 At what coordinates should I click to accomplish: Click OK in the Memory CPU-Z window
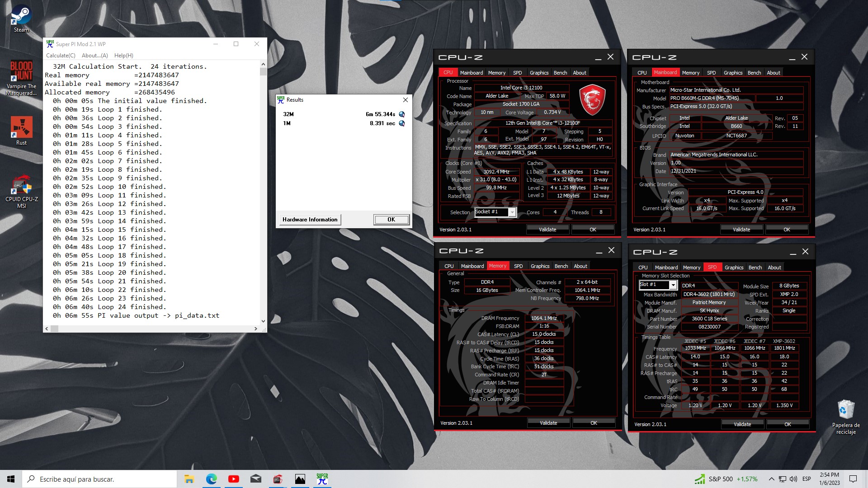tap(594, 423)
